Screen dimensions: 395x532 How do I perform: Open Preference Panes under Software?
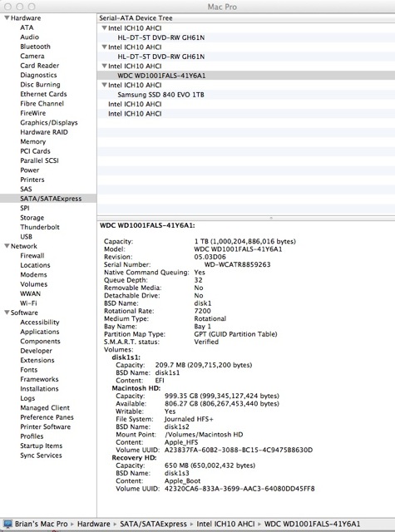pyautogui.click(x=47, y=417)
